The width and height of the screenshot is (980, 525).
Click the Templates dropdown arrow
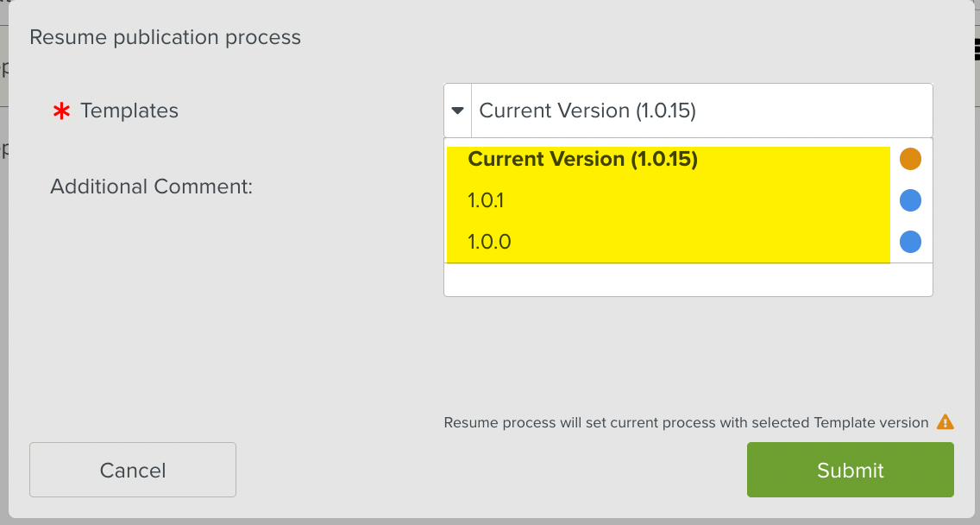tap(458, 111)
